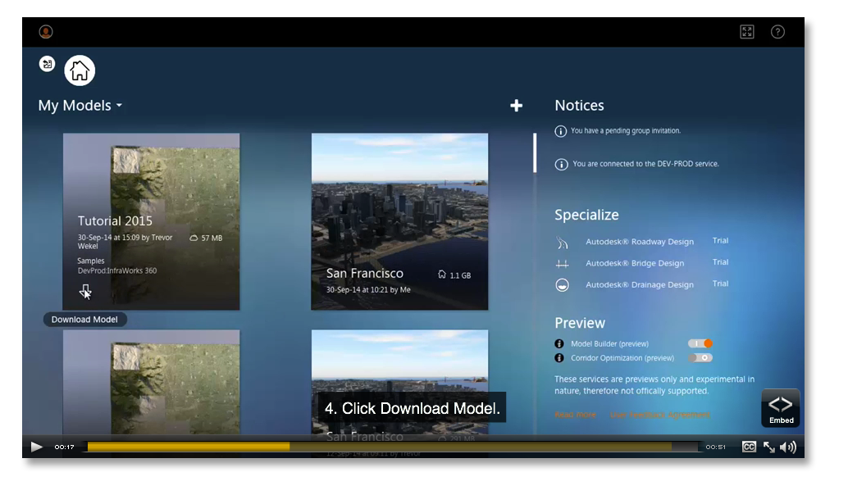
Task: Click the Corridor Optimization (preview) label
Action: [x=622, y=357]
